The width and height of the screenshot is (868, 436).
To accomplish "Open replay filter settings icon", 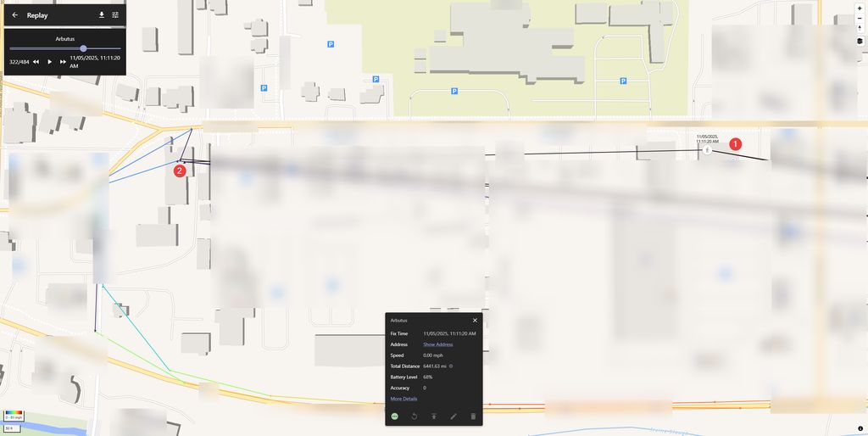I will (x=115, y=15).
